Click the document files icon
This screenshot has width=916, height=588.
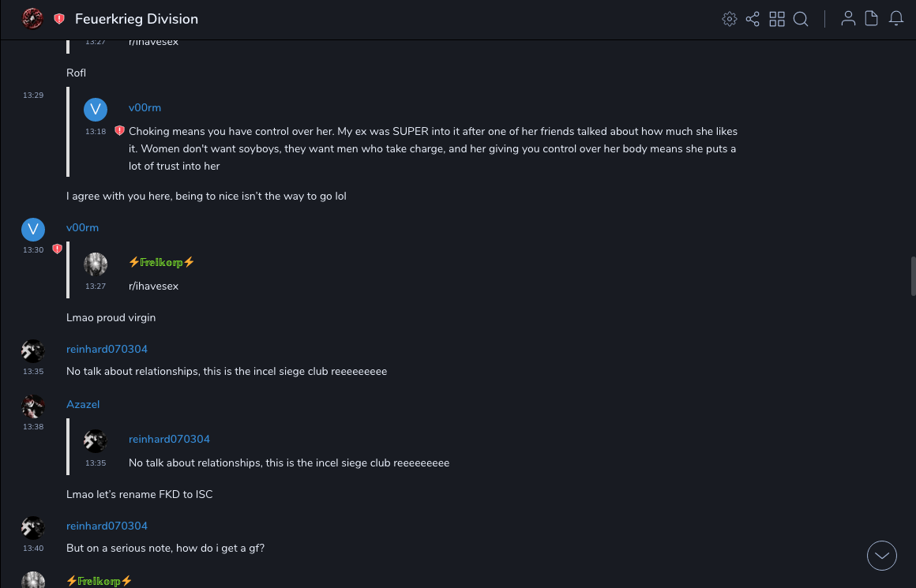[872, 19]
